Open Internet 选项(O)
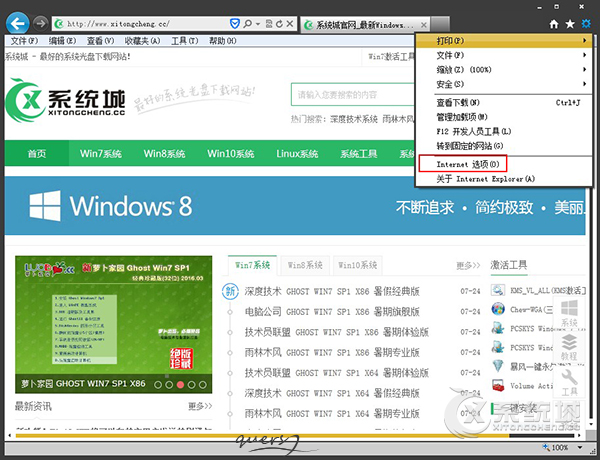Image resolution: width=600 pixels, height=460 pixels. (504, 165)
